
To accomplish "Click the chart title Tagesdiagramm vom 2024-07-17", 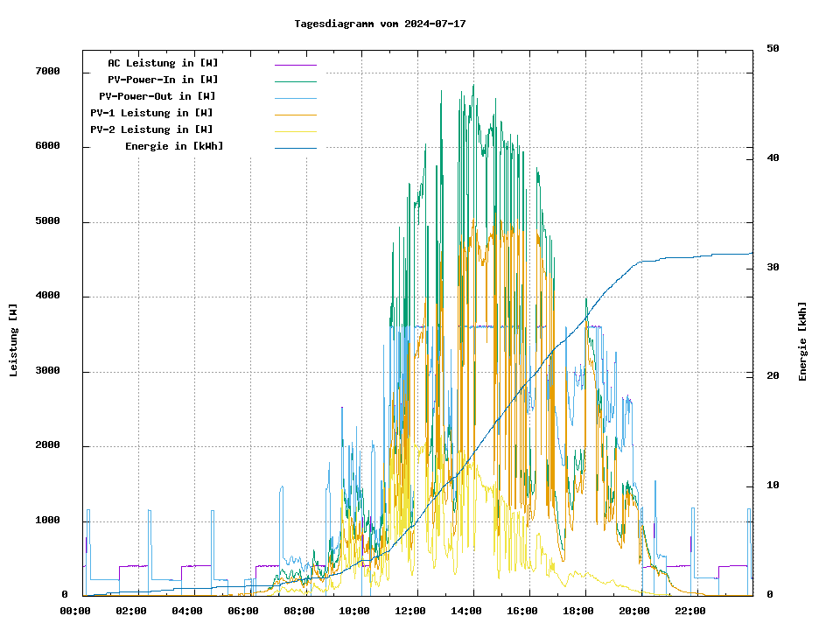I will click(380, 24).
